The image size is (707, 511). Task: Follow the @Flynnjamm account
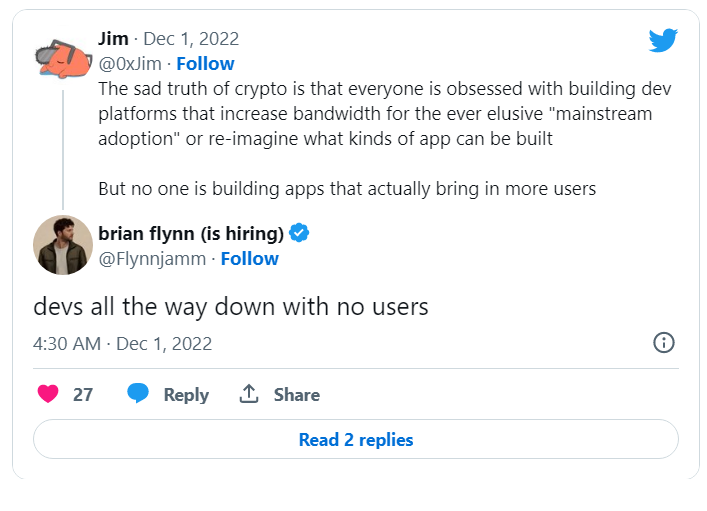249,259
